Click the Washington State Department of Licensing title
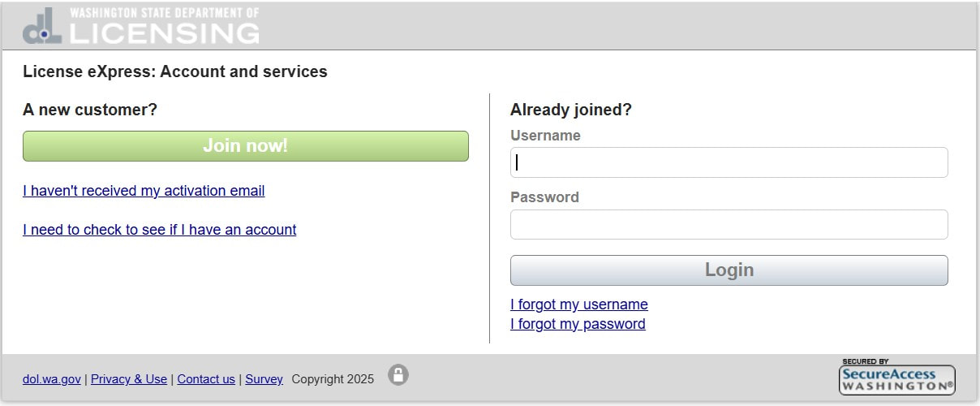The image size is (980, 406). pos(164,25)
